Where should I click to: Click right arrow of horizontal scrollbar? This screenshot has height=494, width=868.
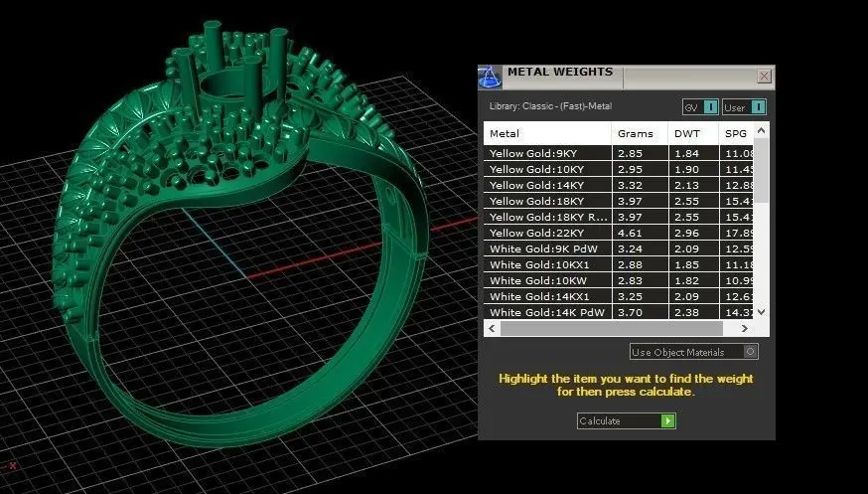[x=745, y=328]
